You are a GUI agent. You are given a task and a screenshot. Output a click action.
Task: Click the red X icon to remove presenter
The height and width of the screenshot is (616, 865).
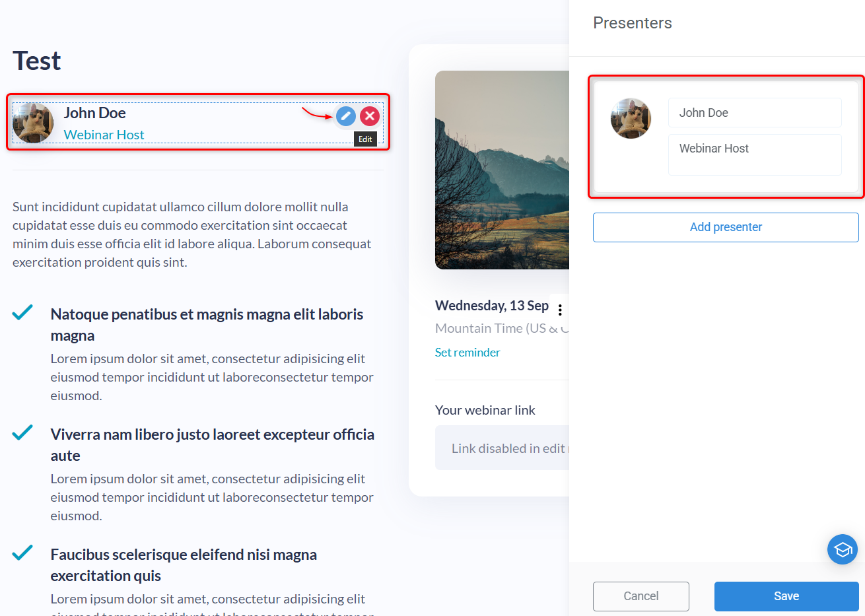pos(369,116)
